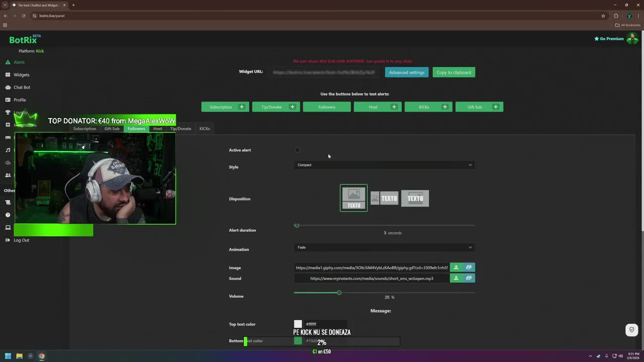The image size is (644, 362).
Task: Click the shield badge icon at bottom right
Action: pos(631,330)
